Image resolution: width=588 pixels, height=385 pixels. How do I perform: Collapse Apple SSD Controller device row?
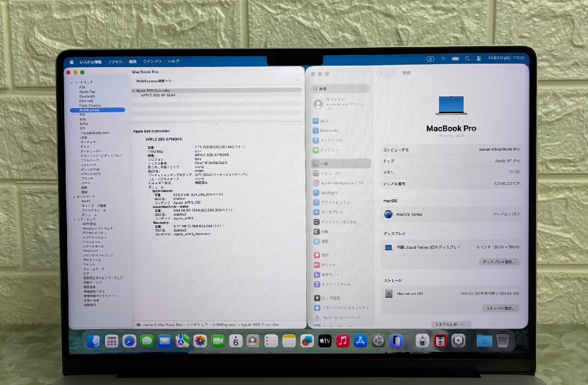133,91
